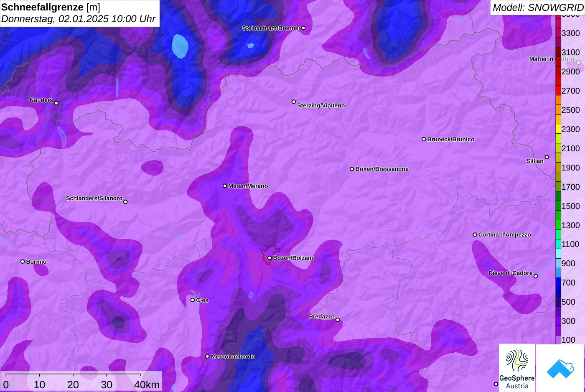Viewport: 585px width, 392px height.
Task: Click the Steinach am Brenner marker dot
Action: pos(303,28)
